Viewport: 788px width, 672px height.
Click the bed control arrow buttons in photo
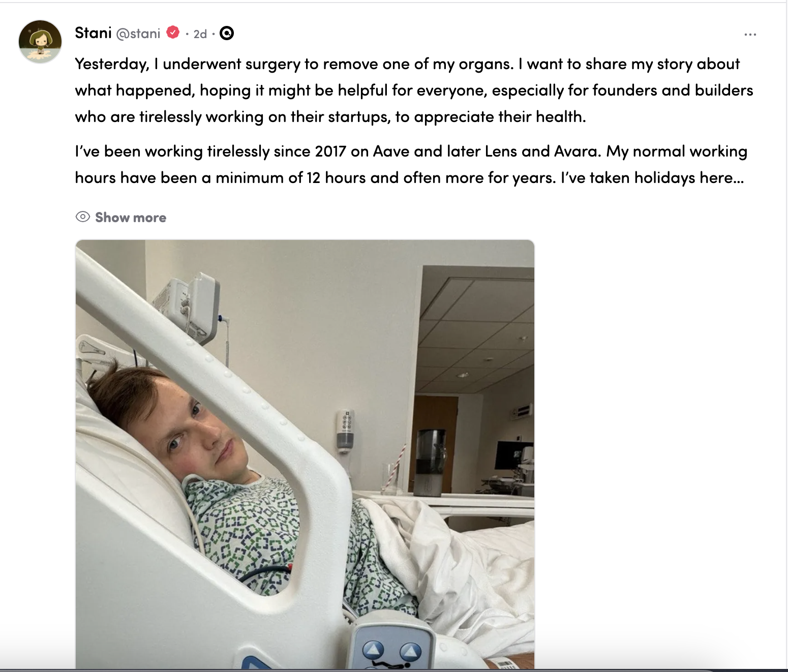coord(392,650)
